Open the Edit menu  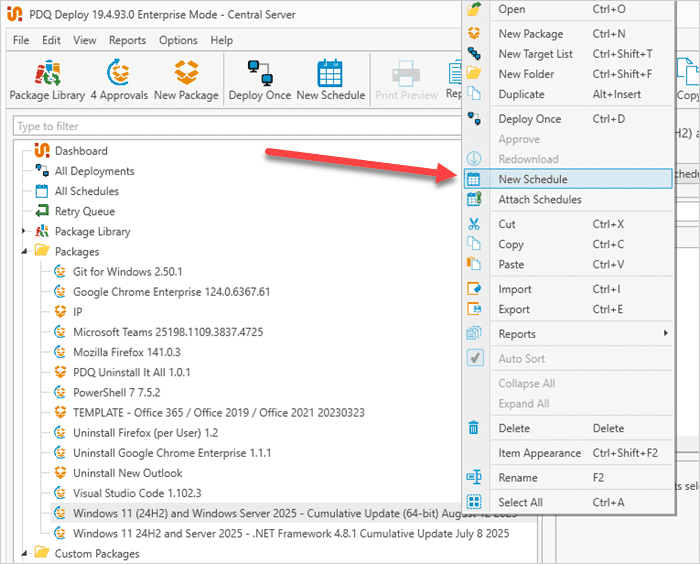[x=51, y=40]
